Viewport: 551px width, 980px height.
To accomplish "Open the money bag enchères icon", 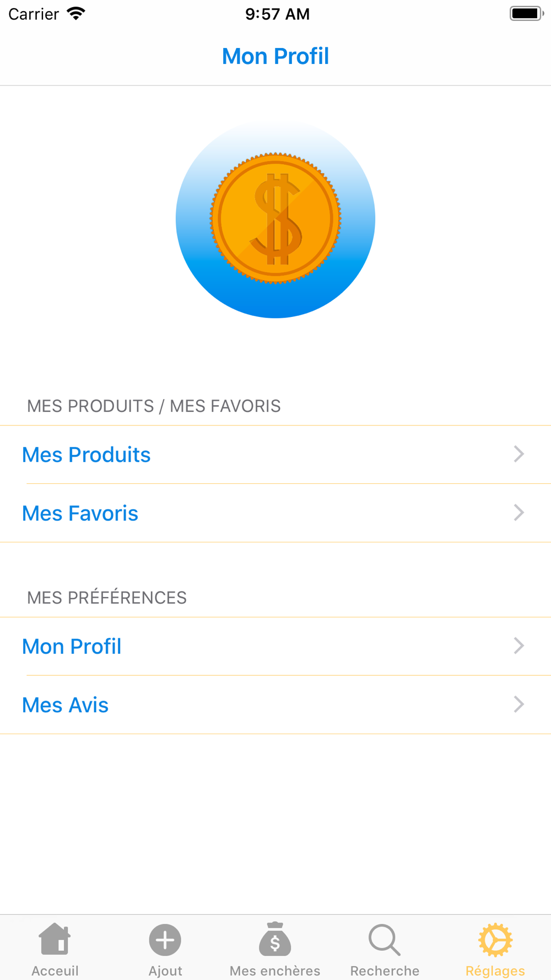I will pos(275,939).
